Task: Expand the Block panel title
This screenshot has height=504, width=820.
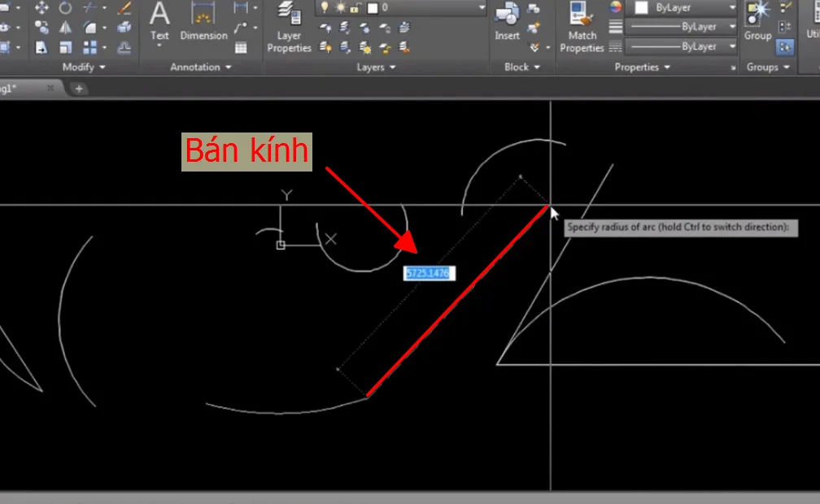Action: click(x=522, y=67)
